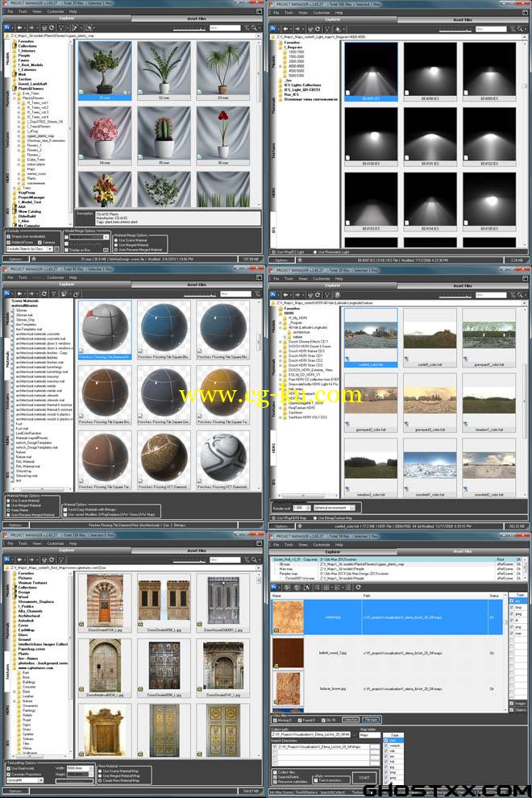The height and width of the screenshot is (798, 532).
Task: Click the Options button in the IES lights window
Action: 281,260
